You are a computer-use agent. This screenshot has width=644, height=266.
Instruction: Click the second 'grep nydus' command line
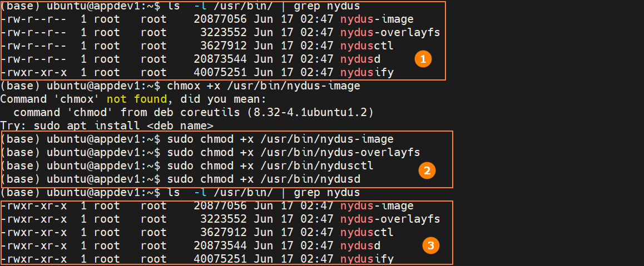point(328,193)
